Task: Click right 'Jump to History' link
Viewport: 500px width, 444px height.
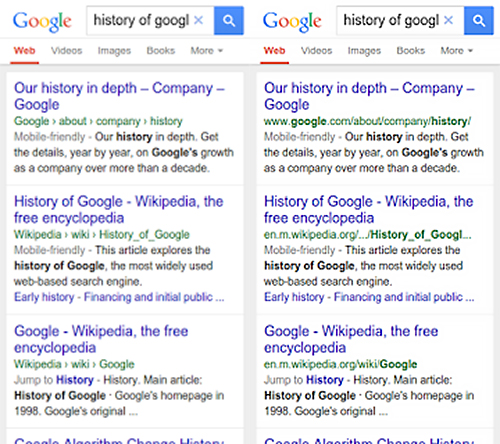Action: coord(304,380)
